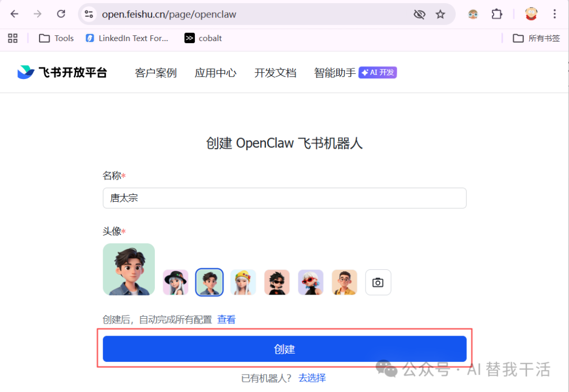This screenshot has height=392, width=569.
Task: Select the boy in denim jacket avatar
Action: pyautogui.click(x=209, y=282)
